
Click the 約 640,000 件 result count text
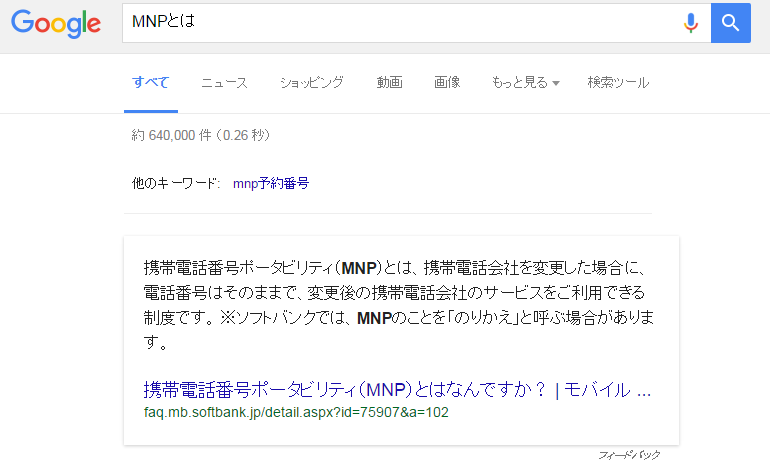click(200, 135)
